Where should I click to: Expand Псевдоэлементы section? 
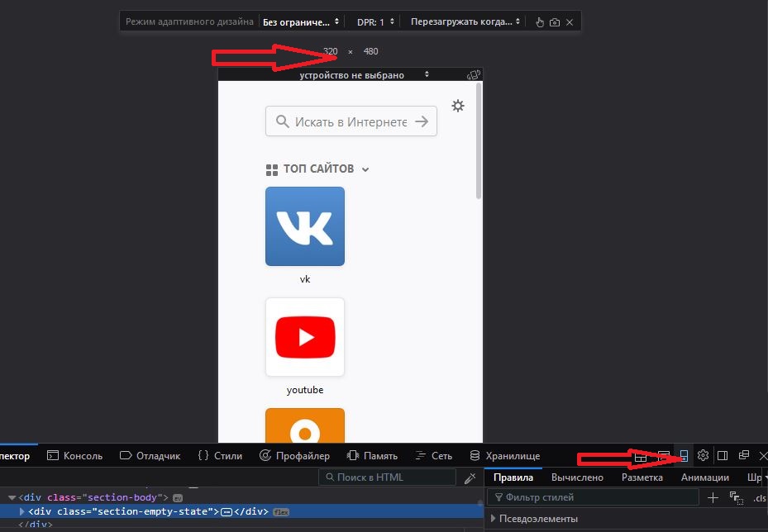coord(493,518)
